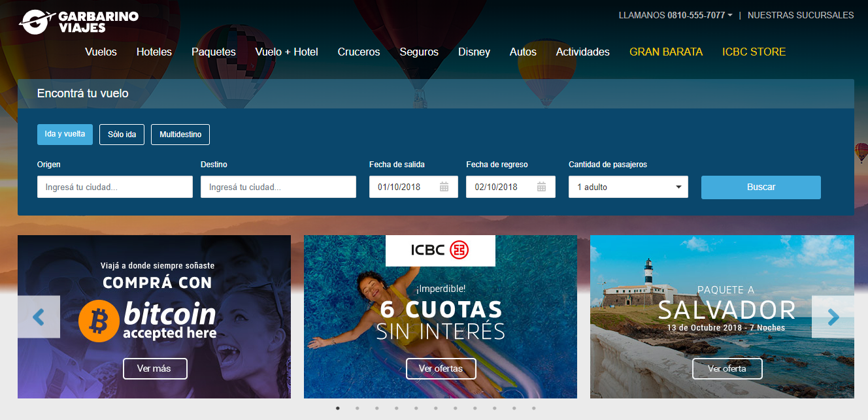
Task: Expand Llamanos phone number dropdown arrow
Action: [x=730, y=15]
